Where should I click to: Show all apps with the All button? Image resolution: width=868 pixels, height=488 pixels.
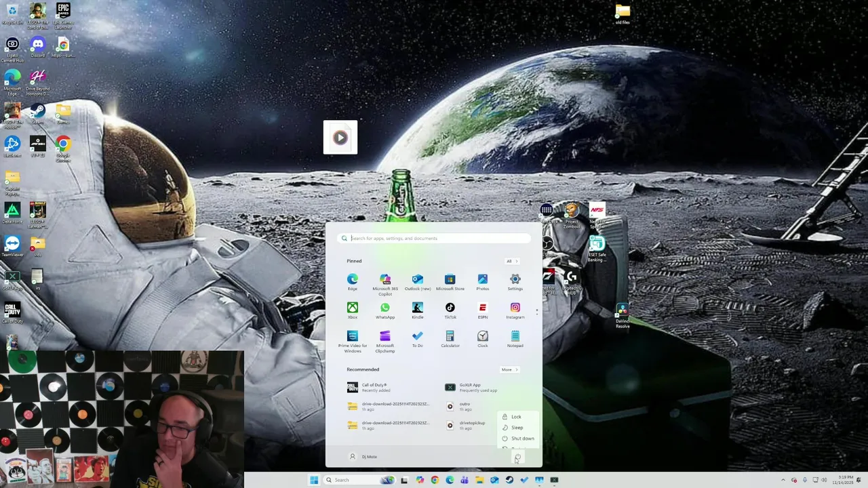click(x=512, y=261)
